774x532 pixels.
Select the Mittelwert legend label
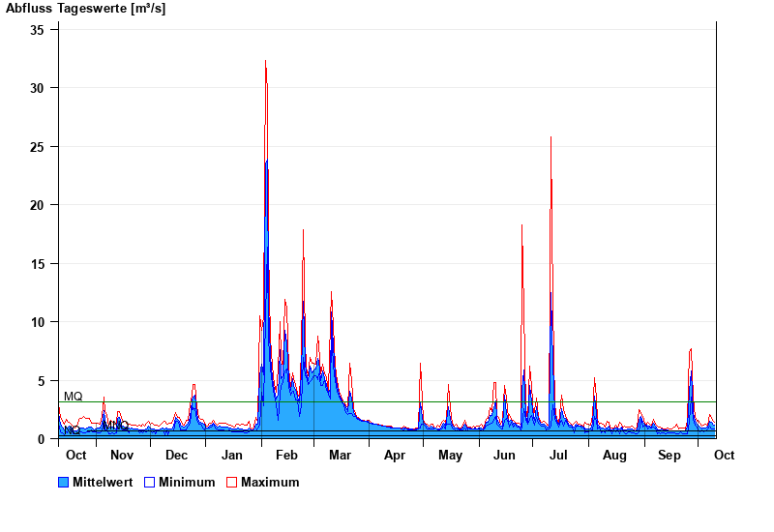(103, 482)
